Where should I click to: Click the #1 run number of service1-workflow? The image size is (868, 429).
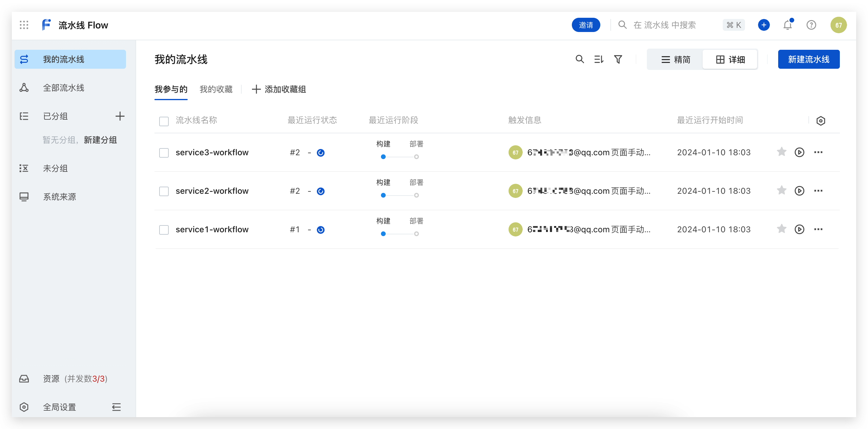(x=294, y=230)
